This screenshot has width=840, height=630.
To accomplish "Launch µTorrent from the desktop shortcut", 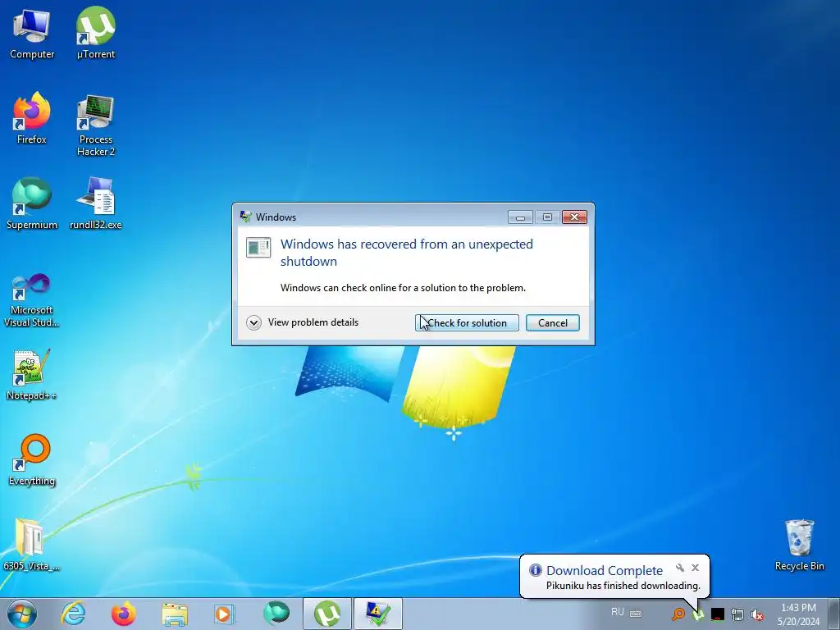I will [x=95, y=34].
